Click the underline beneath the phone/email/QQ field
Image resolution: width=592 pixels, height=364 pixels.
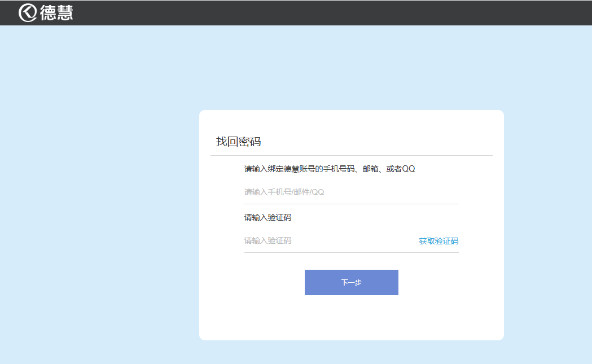point(351,204)
